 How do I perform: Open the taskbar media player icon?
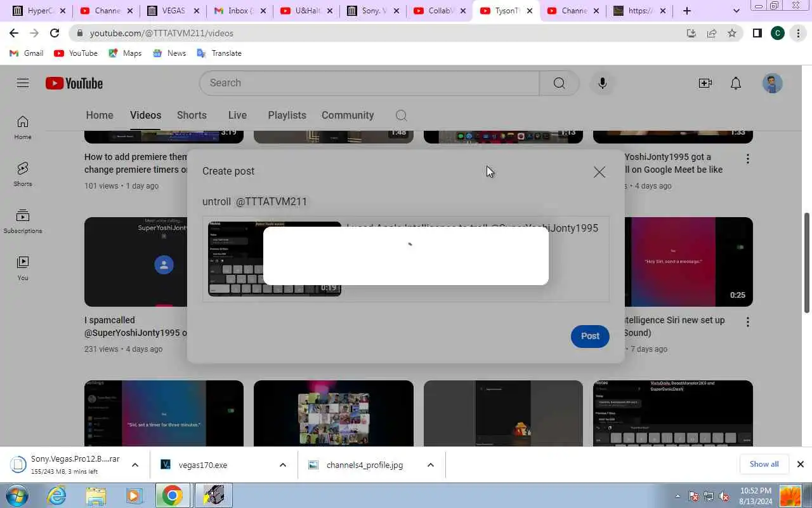[133, 495]
